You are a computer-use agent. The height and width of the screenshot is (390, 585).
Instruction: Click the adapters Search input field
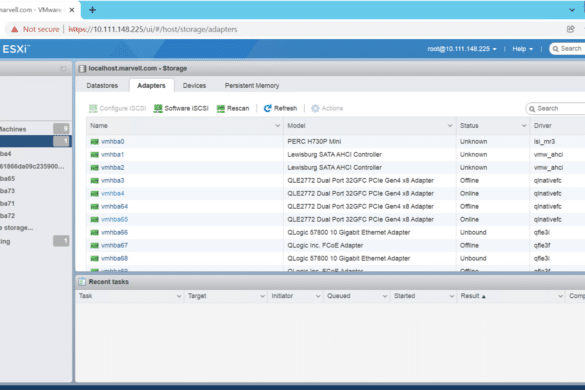[x=556, y=109]
